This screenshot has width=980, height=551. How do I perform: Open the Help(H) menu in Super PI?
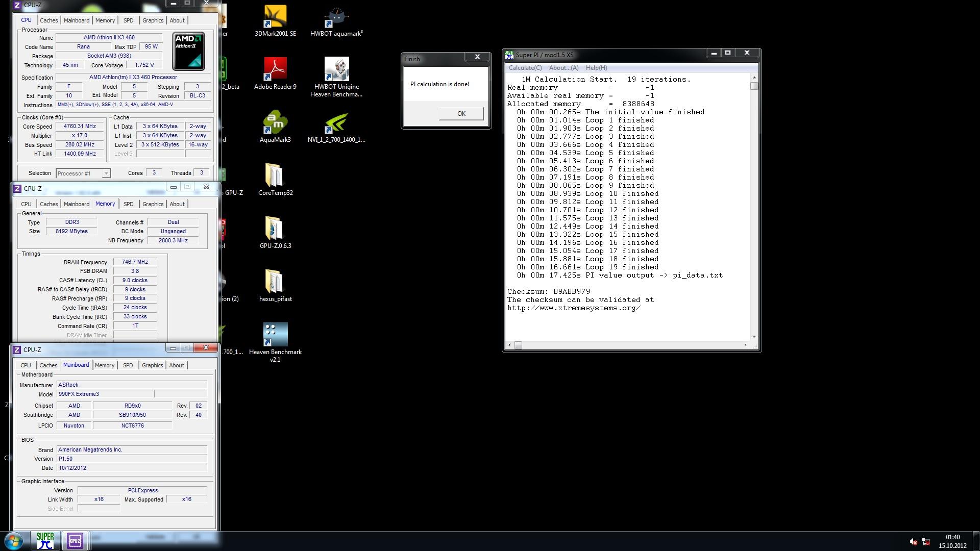click(x=596, y=68)
